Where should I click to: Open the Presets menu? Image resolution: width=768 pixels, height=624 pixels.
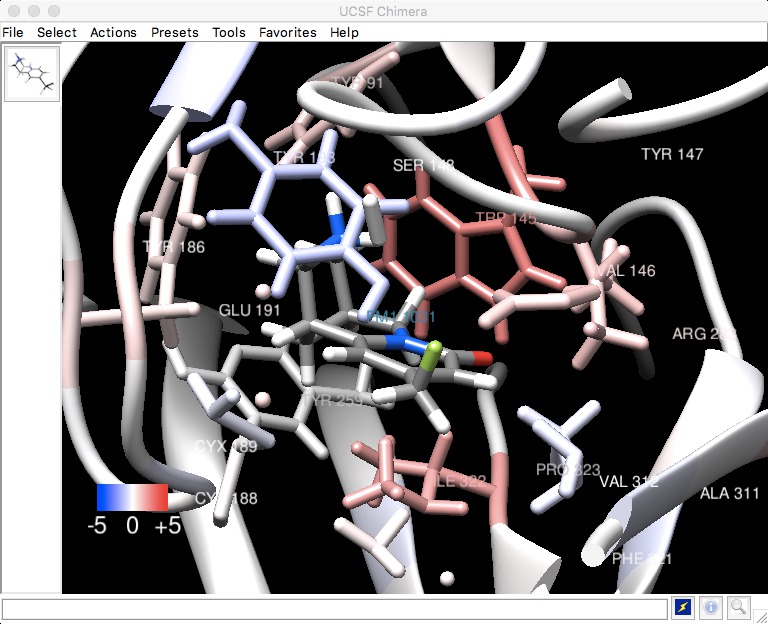[174, 32]
